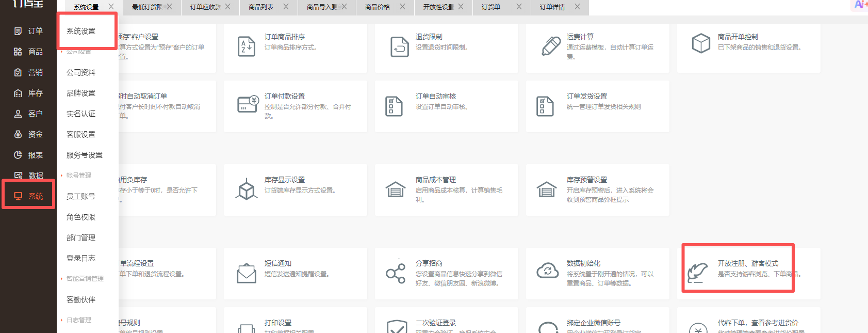
Task: Open the 客户 sidebar icon
Action: (x=18, y=114)
